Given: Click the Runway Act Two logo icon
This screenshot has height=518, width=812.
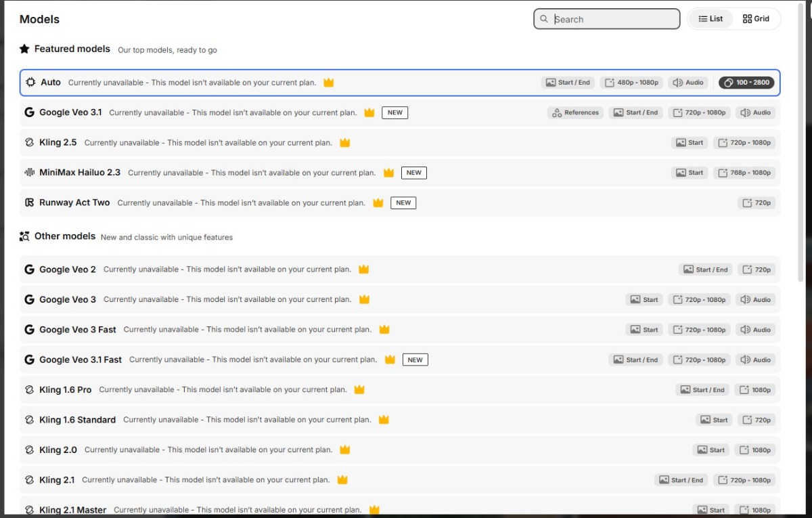Looking at the screenshot, I should pos(29,202).
